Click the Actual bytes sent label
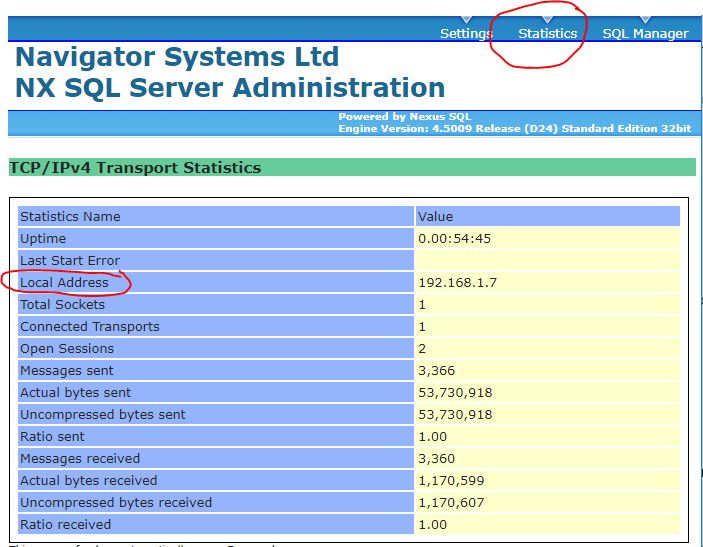Screen dimensions: 703x547 75,392
